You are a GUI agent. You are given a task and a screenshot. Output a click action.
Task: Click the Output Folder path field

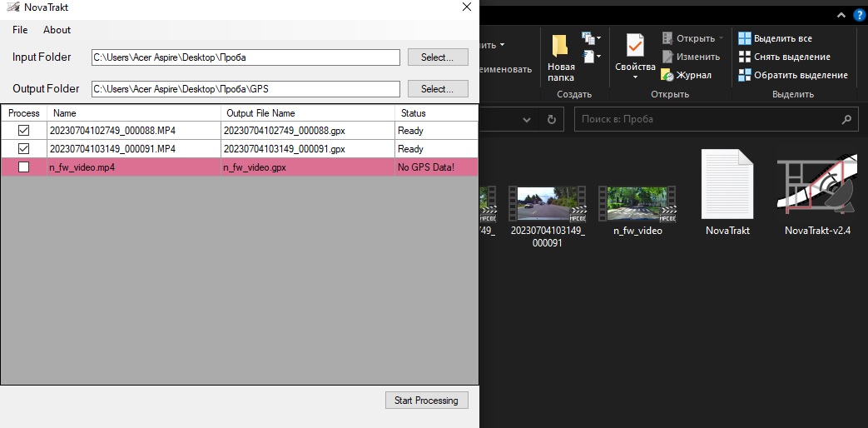246,89
